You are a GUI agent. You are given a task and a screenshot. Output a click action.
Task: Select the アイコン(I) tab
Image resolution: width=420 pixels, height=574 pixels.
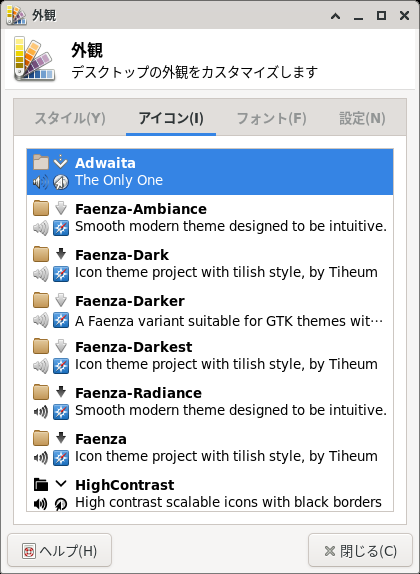coord(171,118)
